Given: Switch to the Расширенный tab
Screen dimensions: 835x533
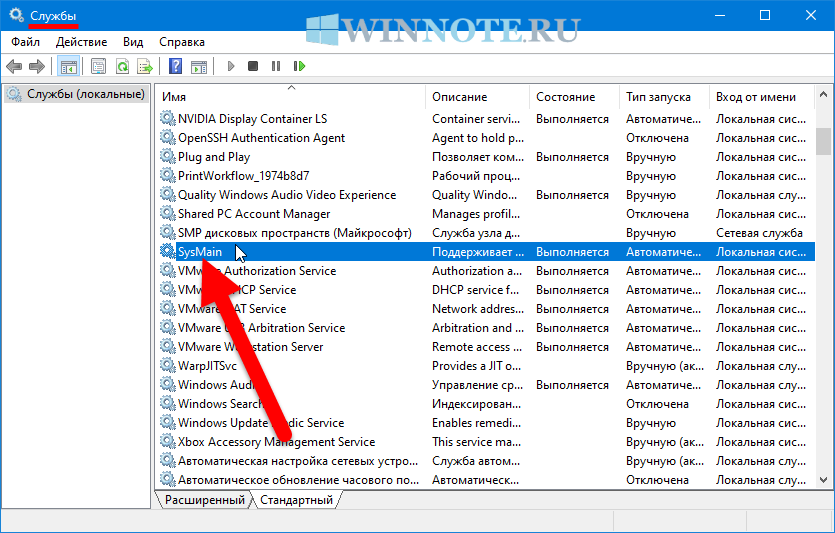Looking at the screenshot, I should 204,500.
